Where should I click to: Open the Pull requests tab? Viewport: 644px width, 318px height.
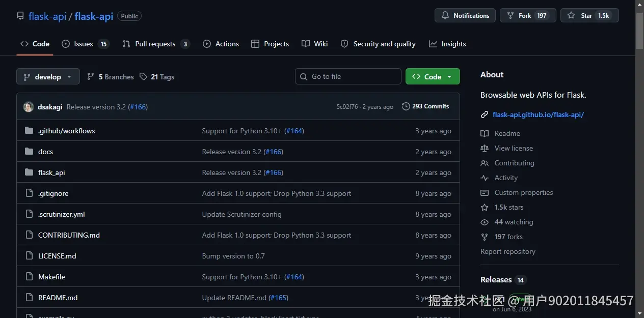point(156,44)
